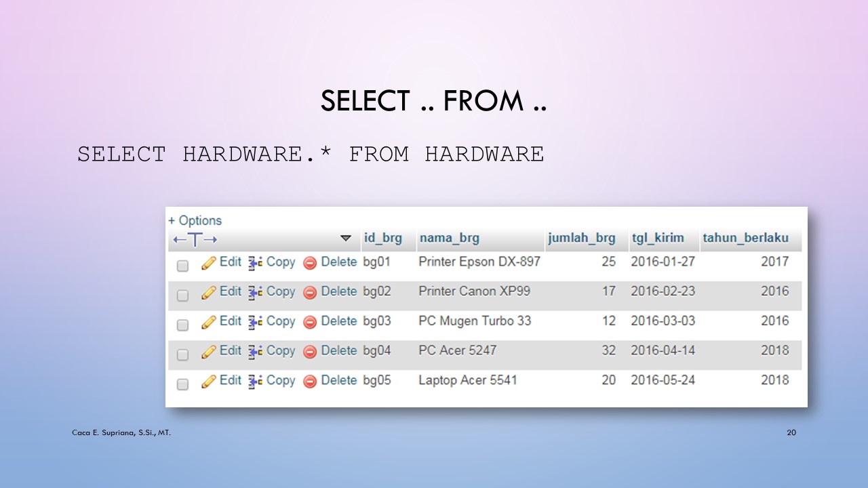868x488 pixels.
Task: Click the id cell bg03
Action: tap(377, 321)
